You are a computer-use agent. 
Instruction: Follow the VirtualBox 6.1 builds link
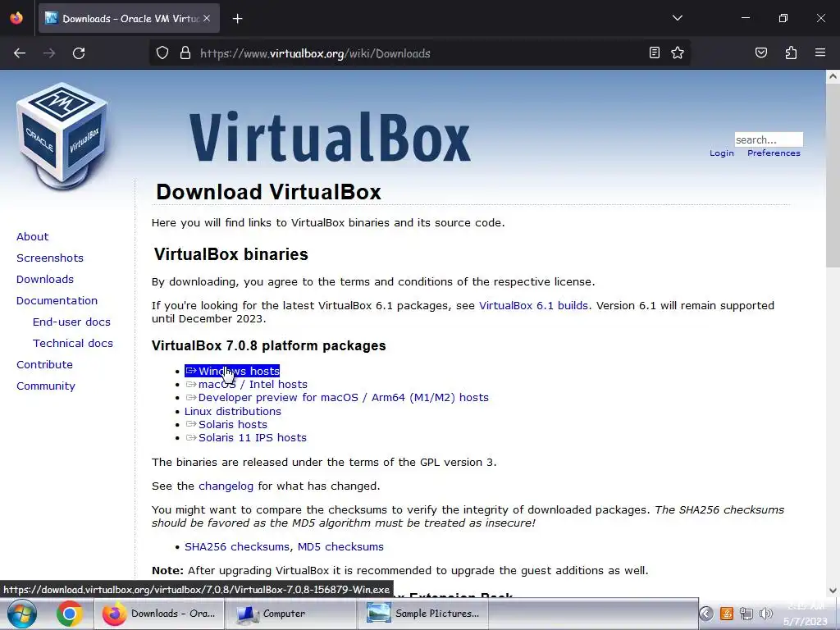(533, 306)
